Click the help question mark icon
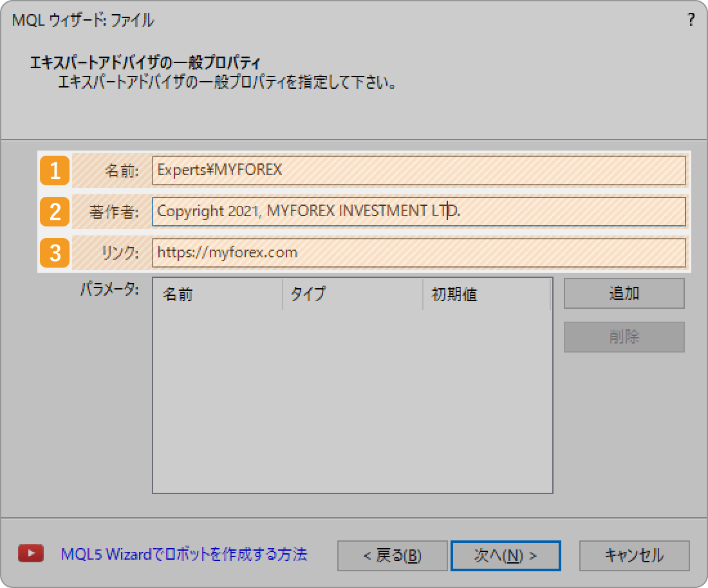The width and height of the screenshot is (708, 588). (x=691, y=19)
